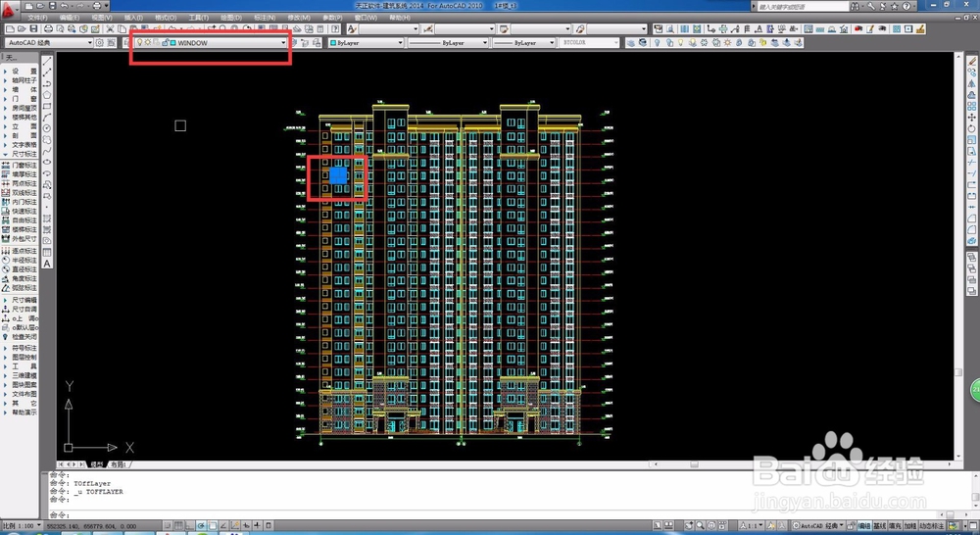Toggle WINDOW layer lightbulb on/off
The width and height of the screenshot is (980, 535).
[x=140, y=42]
